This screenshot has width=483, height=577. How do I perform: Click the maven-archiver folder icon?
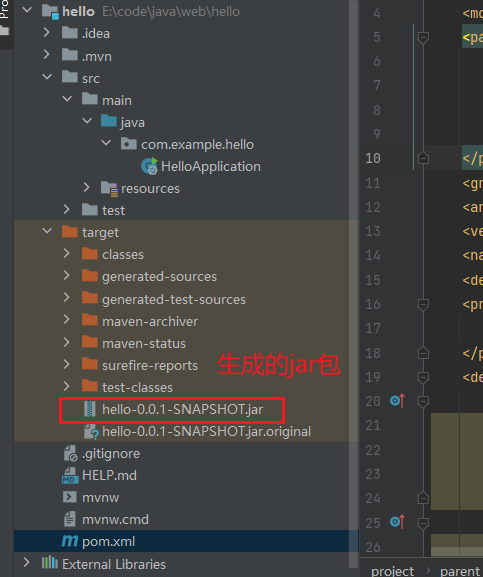(90, 320)
